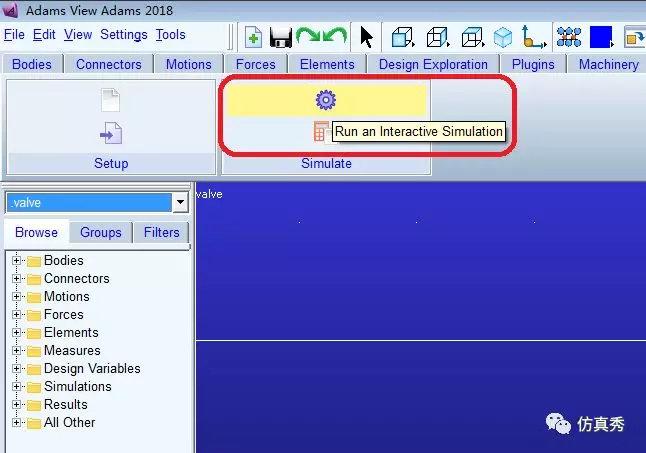This screenshot has height=453, width=646.
Task: Click the second wireframe cube view icon
Action: pyautogui.click(x=437, y=37)
